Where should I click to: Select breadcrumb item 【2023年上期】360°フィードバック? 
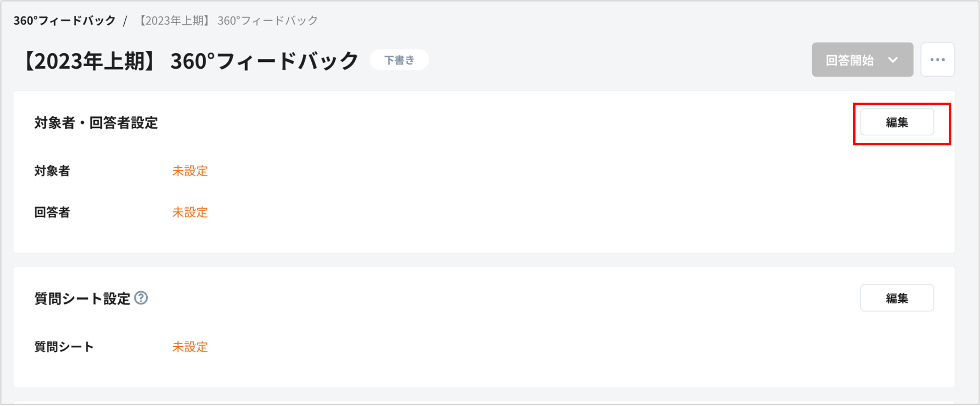pyautogui.click(x=227, y=21)
